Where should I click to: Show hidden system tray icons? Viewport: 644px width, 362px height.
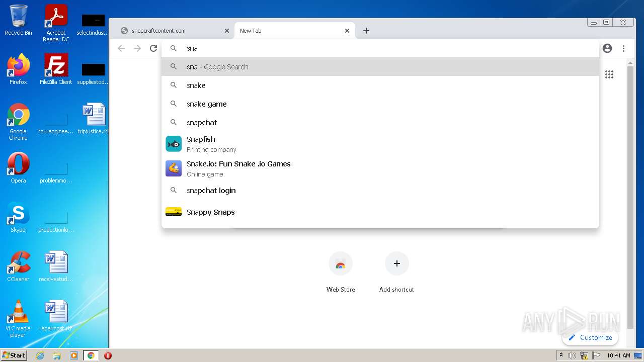[561, 355]
